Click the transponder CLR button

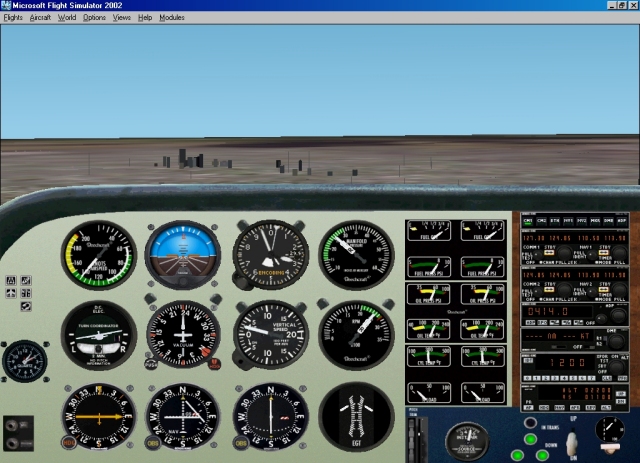click(607, 378)
